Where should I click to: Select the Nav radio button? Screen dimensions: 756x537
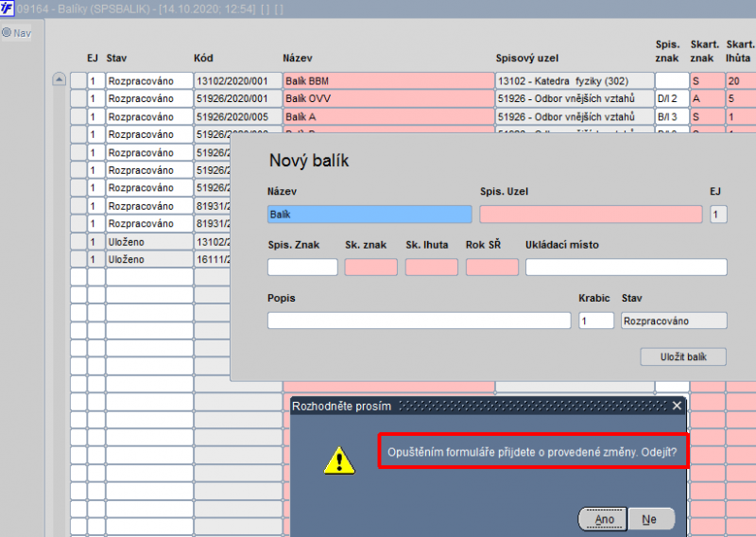pyautogui.click(x=7, y=33)
